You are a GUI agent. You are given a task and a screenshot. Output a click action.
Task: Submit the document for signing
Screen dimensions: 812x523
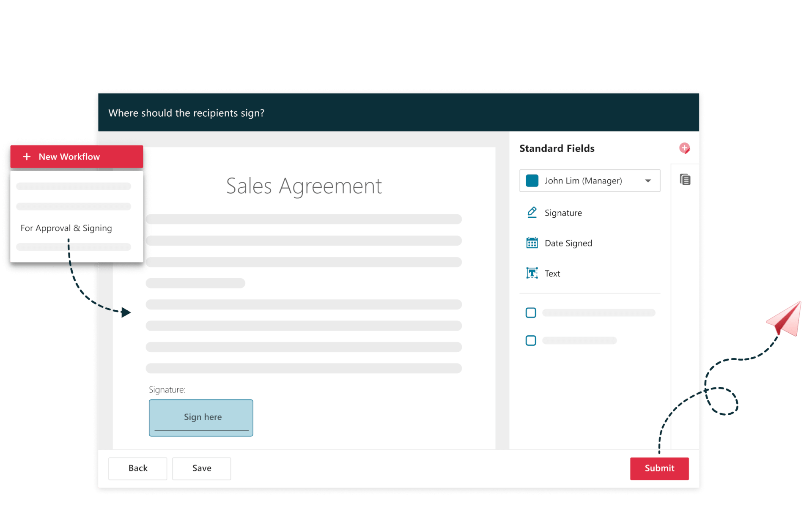pos(659,468)
